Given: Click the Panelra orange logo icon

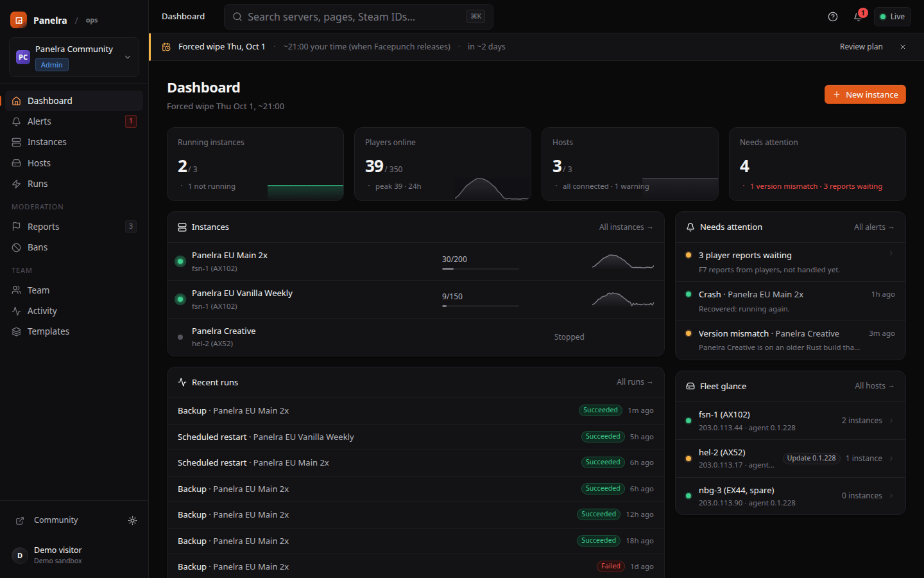Looking at the screenshot, I should coord(19,20).
